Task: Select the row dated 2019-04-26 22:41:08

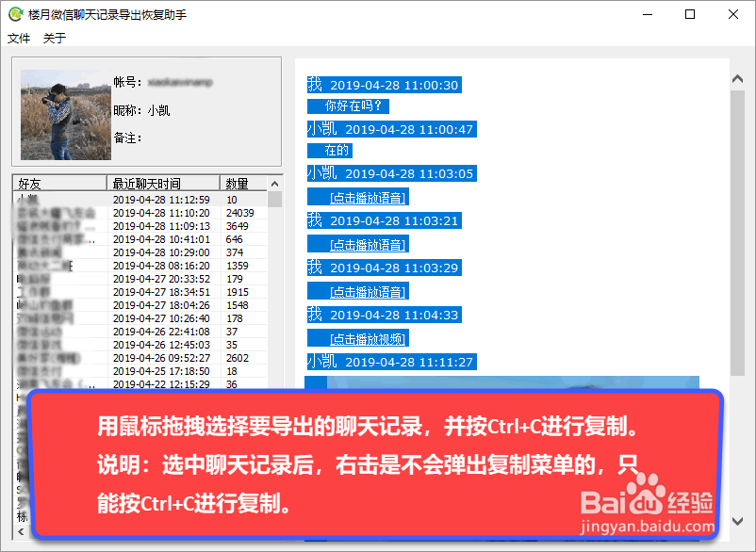Action: click(x=140, y=332)
